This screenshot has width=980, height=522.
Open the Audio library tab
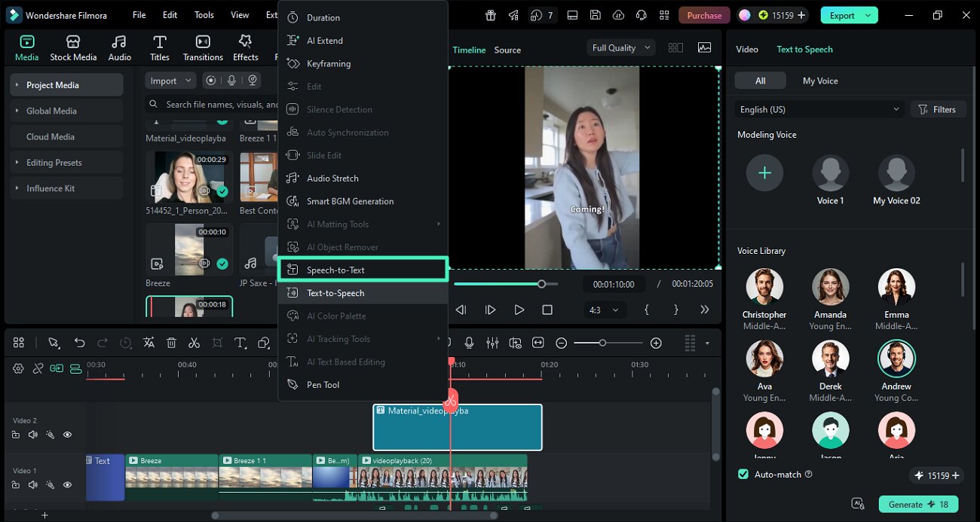click(119, 48)
